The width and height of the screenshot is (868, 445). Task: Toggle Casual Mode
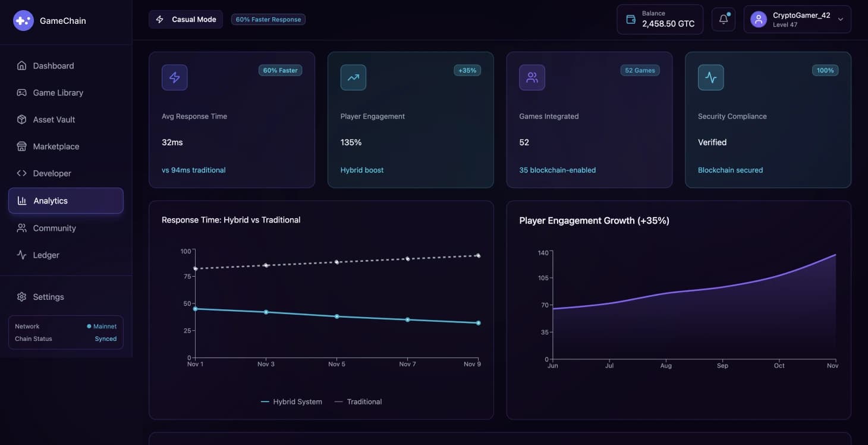pos(185,18)
